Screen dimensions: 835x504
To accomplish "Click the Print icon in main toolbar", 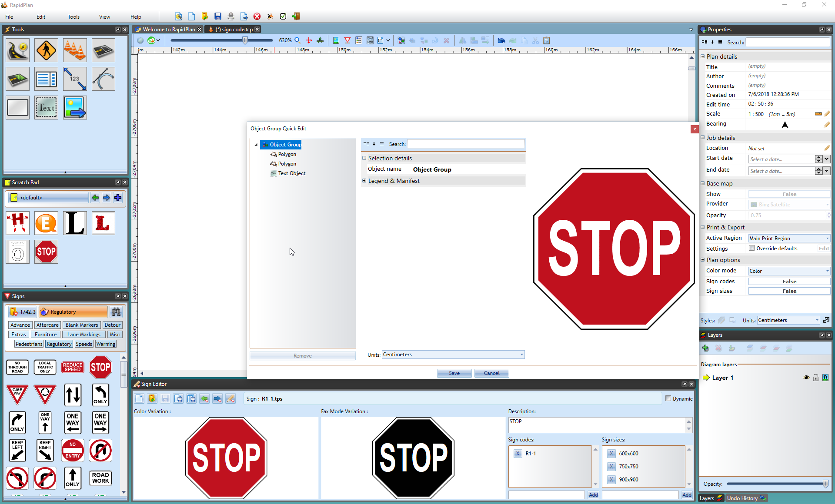I will coord(231,17).
